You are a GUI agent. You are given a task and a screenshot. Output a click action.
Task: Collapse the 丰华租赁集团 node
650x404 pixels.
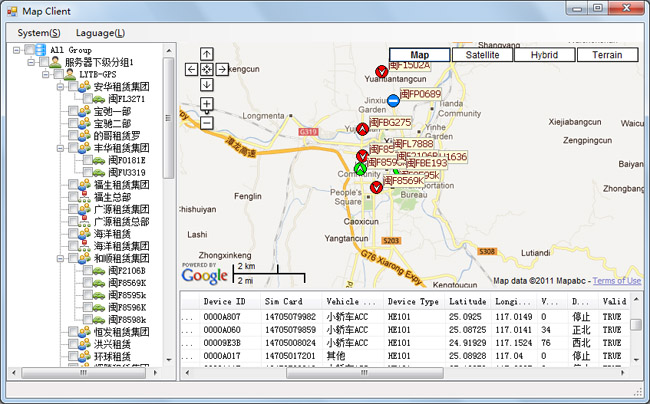[x=60, y=148]
